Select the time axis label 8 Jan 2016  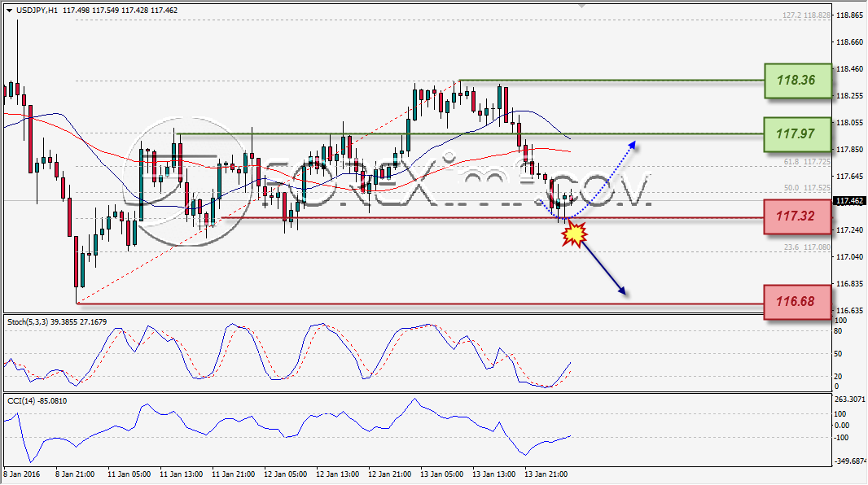point(22,474)
